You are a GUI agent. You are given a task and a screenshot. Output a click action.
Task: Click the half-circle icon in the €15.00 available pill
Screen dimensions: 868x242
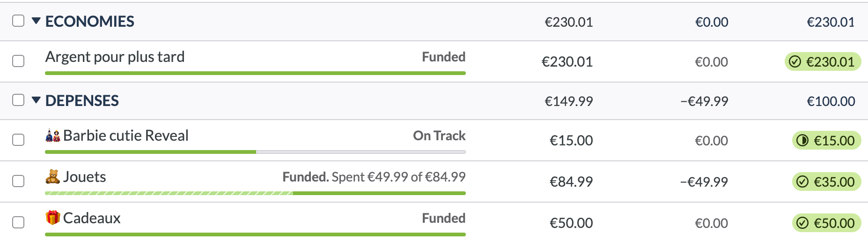tap(802, 141)
